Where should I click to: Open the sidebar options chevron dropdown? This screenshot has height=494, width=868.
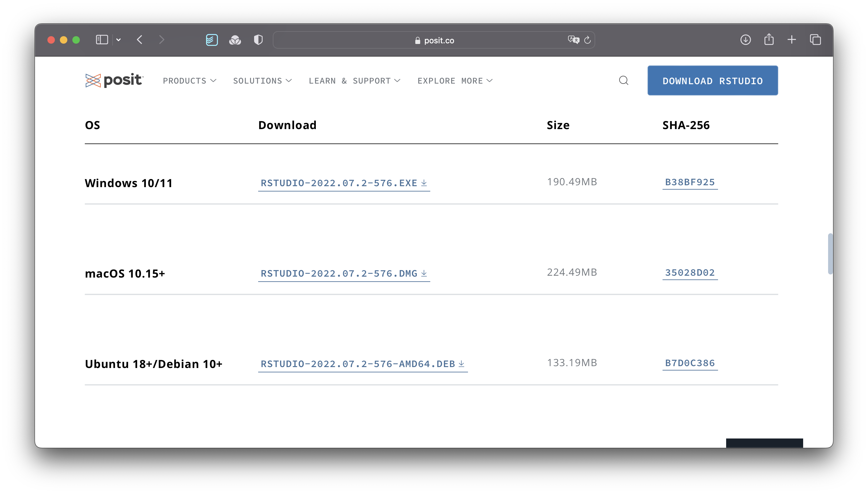[x=118, y=40]
